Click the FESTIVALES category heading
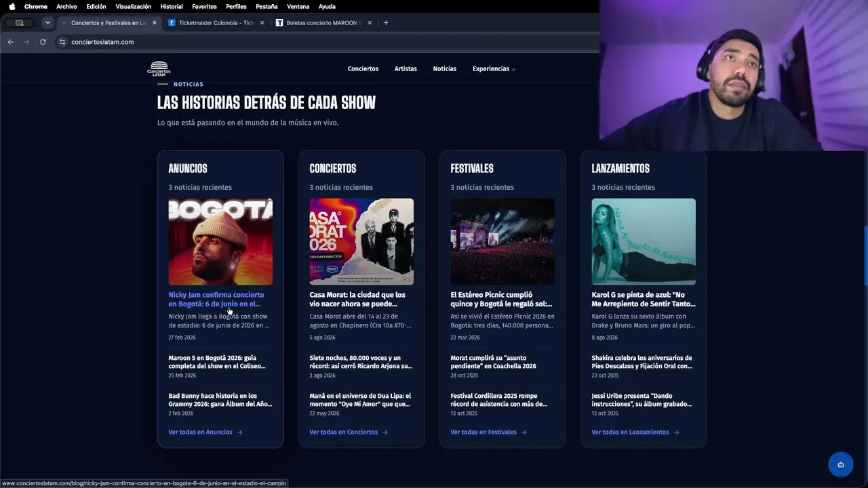868x488 pixels. pos(472,169)
